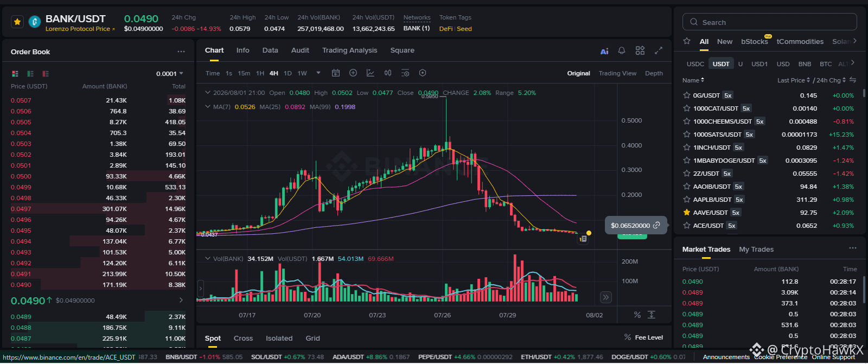Show favorites star tab in market list
Image resolution: width=868 pixels, height=364 pixels.
click(687, 41)
